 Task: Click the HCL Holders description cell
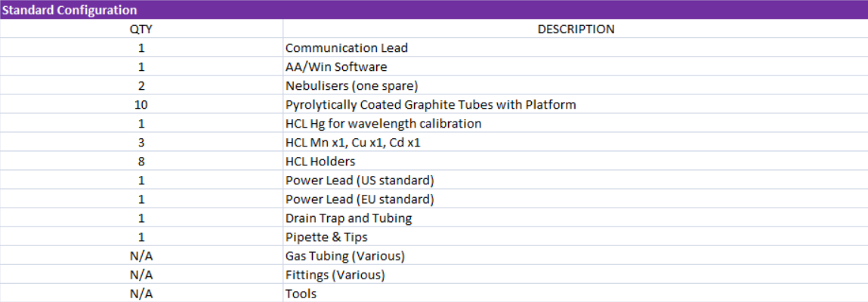[320, 162]
